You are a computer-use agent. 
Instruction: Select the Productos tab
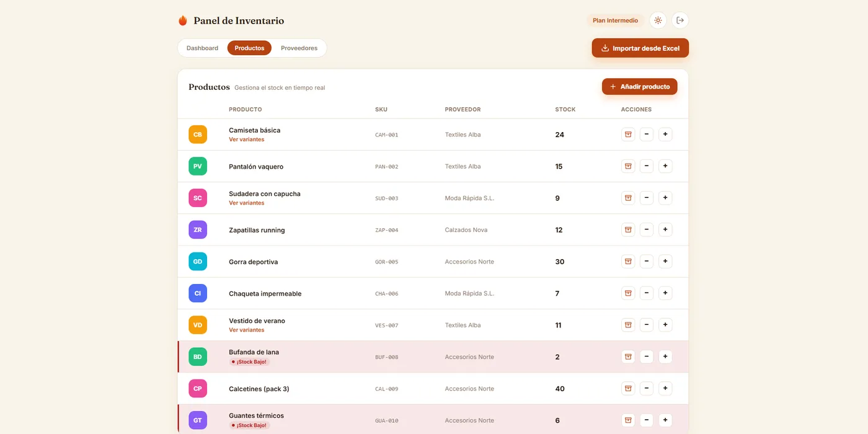point(249,48)
